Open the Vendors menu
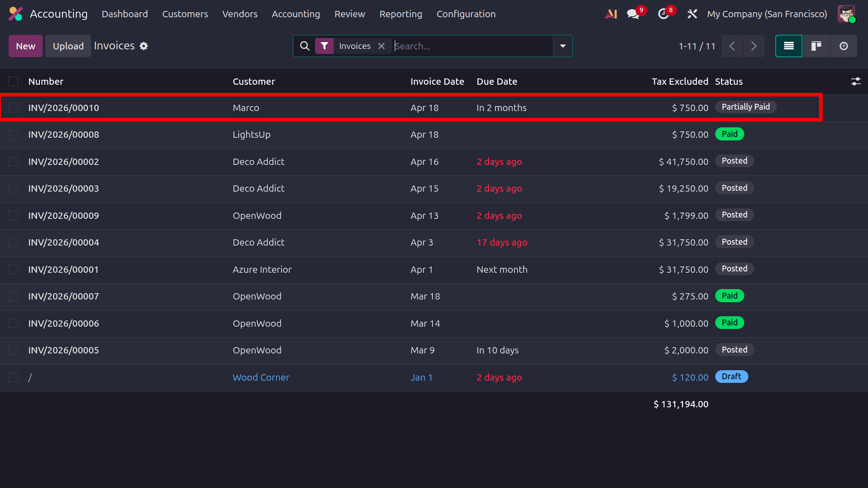 [x=239, y=14]
